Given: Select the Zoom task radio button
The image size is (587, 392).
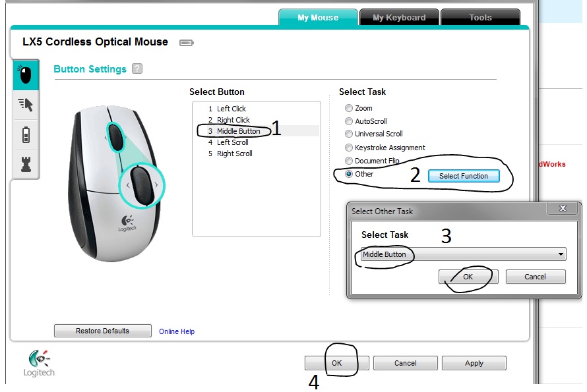Looking at the screenshot, I should click(348, 108).
